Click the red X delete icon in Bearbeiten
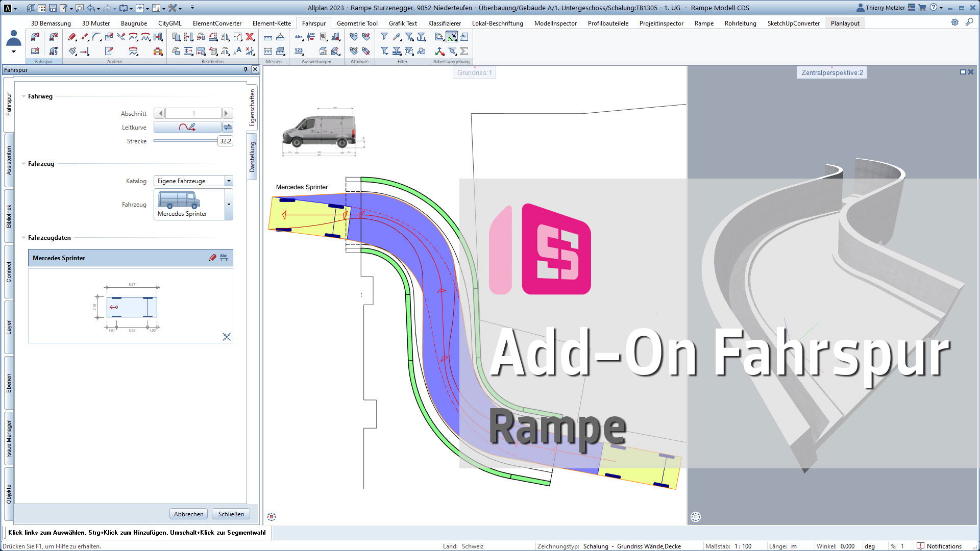This screenshot has height=551, width=980. [x=250, y=37]
